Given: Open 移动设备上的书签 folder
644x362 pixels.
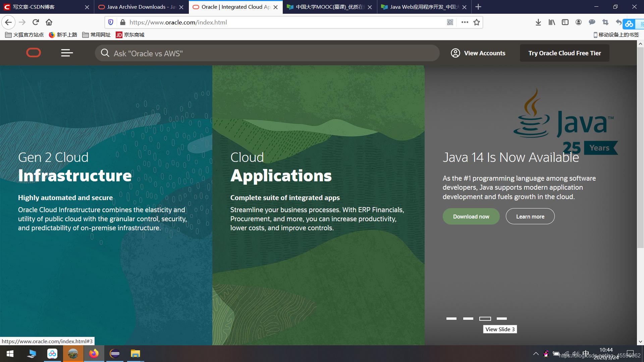Looking at the screenshot, I should pyautogui.click(x=616, y=35).
